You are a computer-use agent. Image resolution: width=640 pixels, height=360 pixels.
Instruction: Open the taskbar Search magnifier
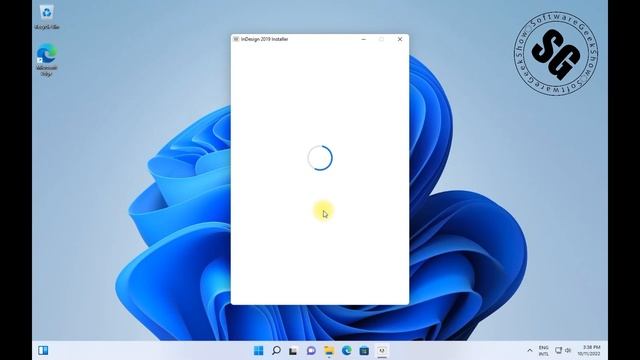276,351
